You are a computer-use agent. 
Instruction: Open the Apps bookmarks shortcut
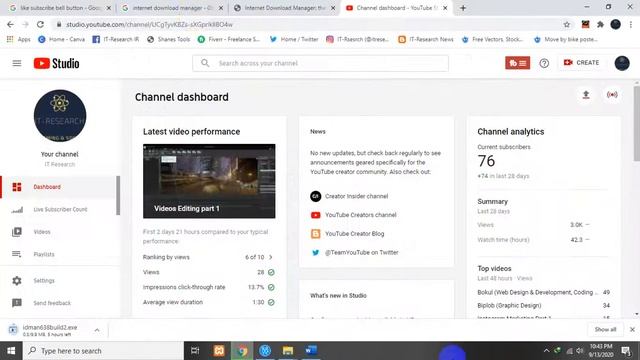coord(19,39)
